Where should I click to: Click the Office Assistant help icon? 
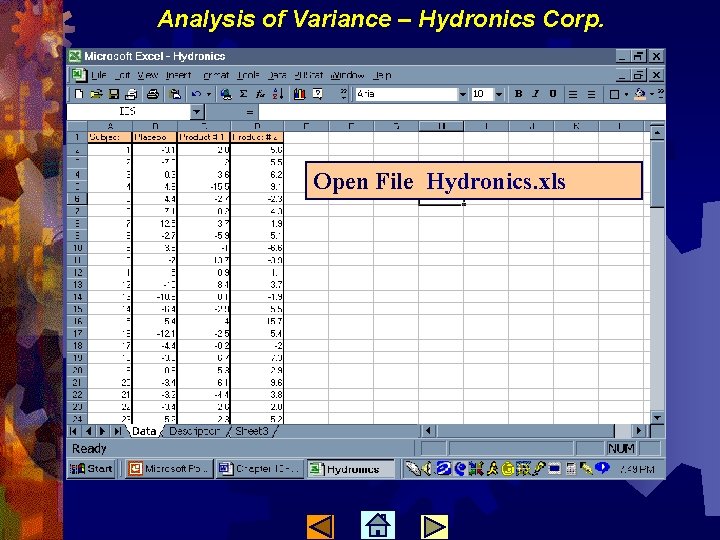(318, 94)
